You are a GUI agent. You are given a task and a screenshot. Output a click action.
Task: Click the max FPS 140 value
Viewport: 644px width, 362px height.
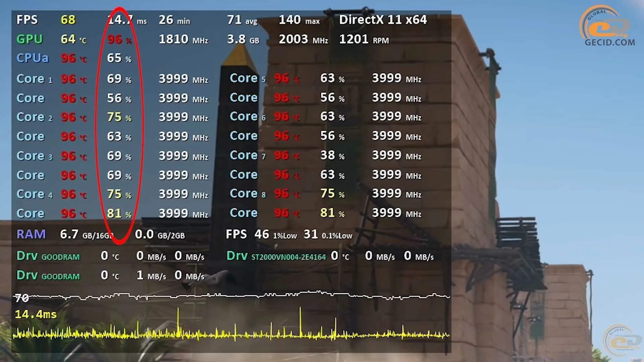pyautogui.click(x=287, y=20)
